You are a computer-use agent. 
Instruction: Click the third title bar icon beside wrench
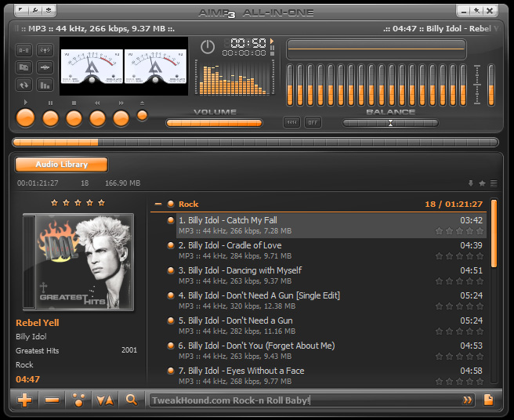coord(49,10)
